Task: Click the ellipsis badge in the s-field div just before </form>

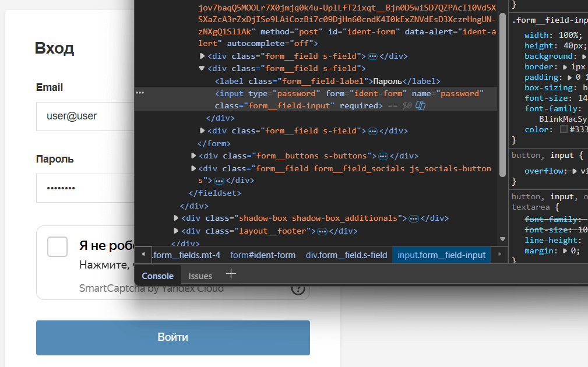Action: click(372, 131)
